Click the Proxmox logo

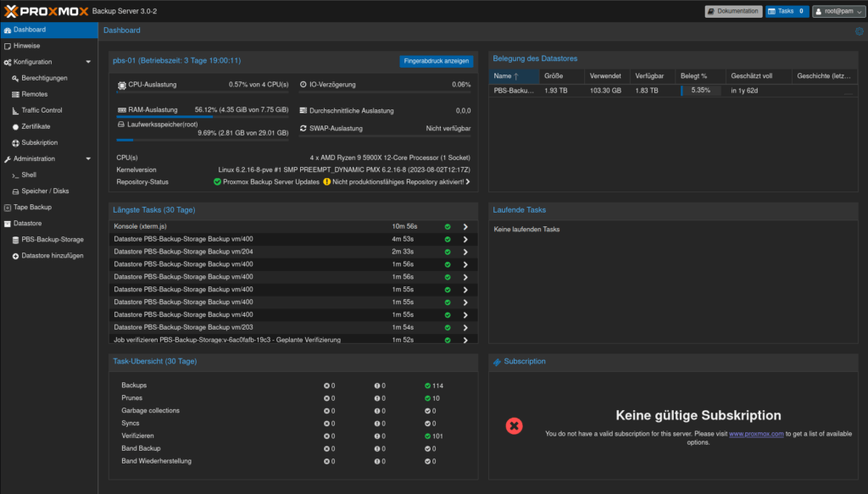46,11
